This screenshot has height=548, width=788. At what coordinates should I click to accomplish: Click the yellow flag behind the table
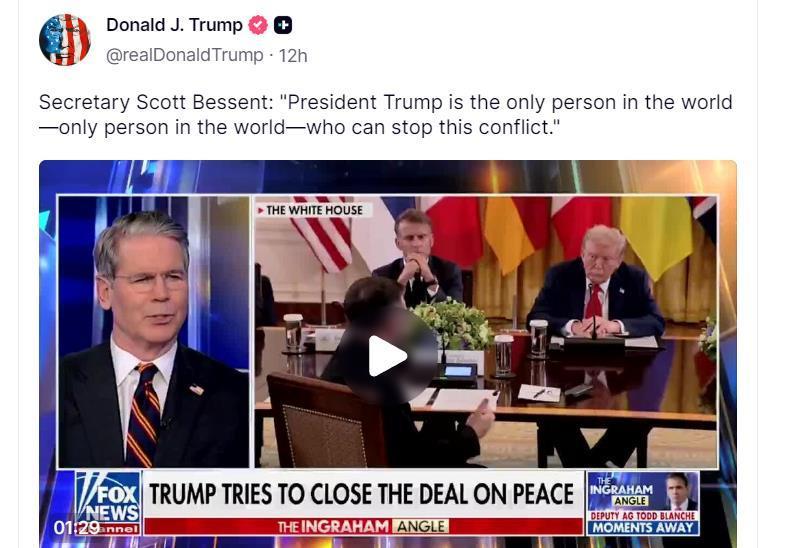(x=656, y=235)
